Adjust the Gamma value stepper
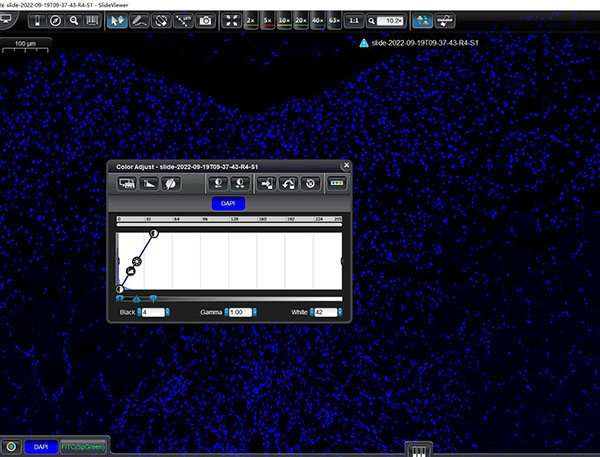The image size is (600, 457). coord(254,313)
